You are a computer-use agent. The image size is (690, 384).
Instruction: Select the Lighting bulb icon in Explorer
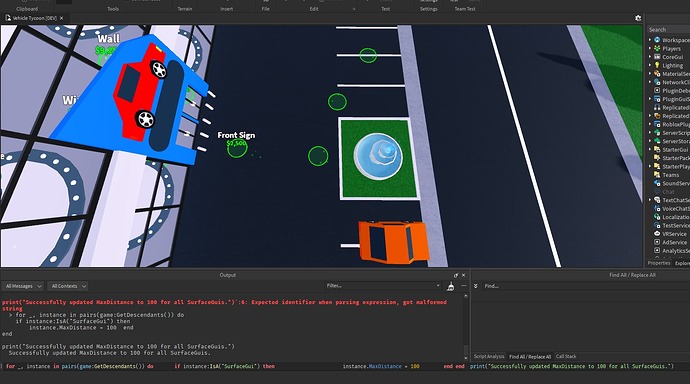[x=657, y=65]
